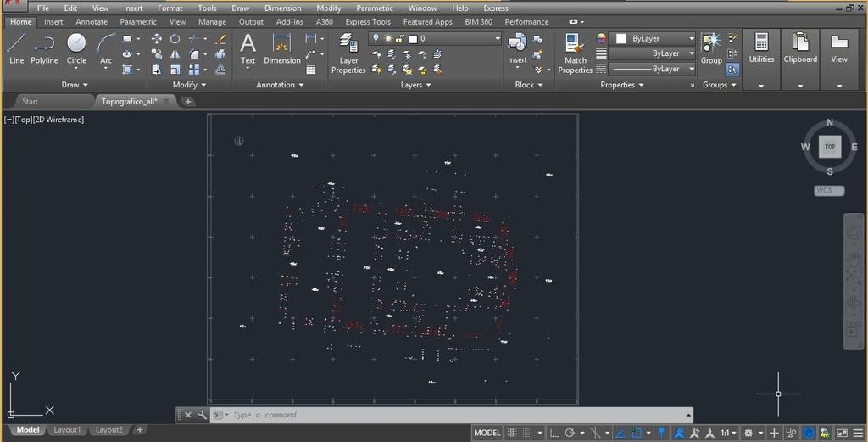Toggle object snap tracking

point(620,434)
